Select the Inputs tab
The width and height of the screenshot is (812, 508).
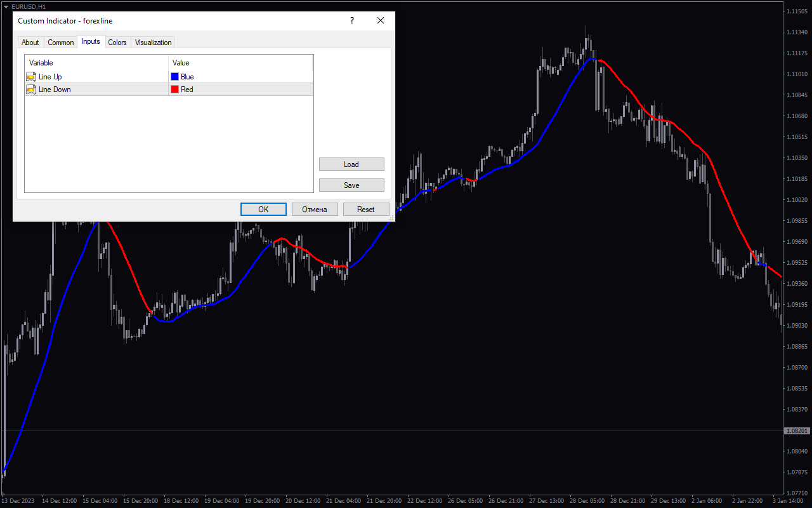click(91, 41)
